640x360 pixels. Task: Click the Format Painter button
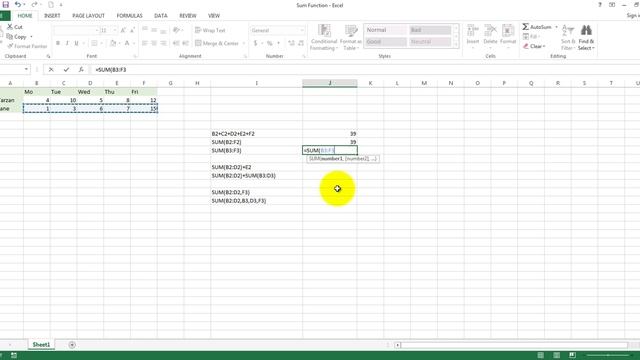tap(27, 46)
